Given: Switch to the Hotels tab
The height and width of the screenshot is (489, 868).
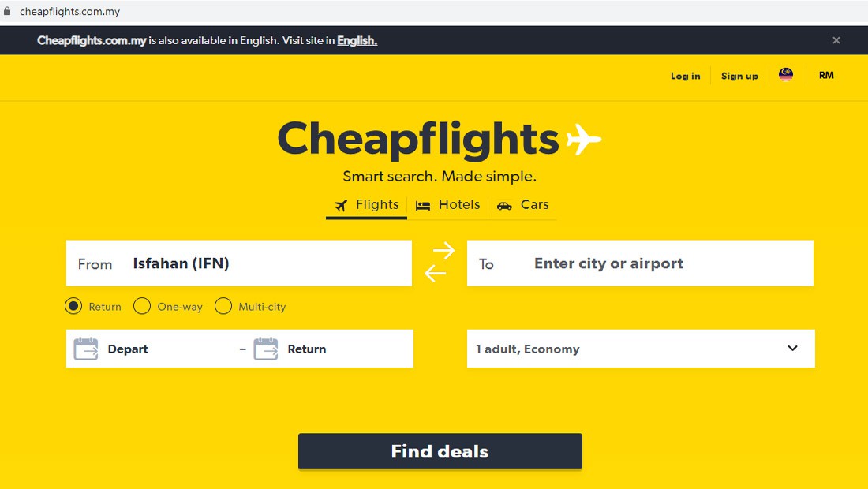Looking at the screenshot, I should 447,204.
